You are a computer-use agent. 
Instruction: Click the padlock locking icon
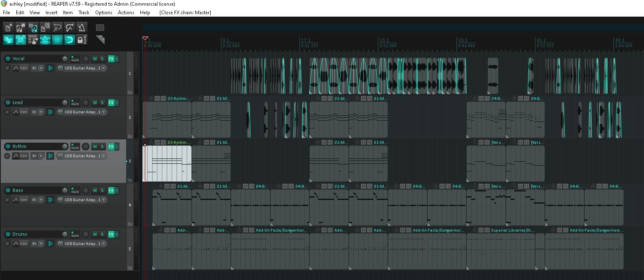[x=81, y=40]
